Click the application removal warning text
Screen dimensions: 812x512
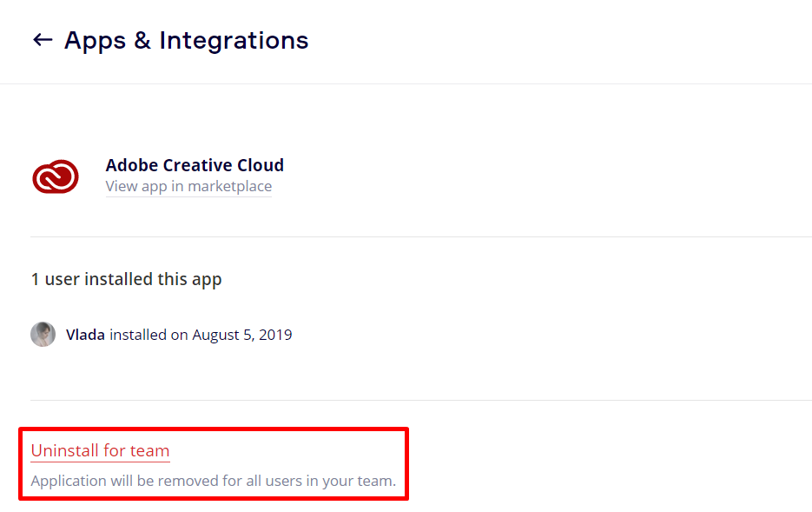(x=213, y=481)
